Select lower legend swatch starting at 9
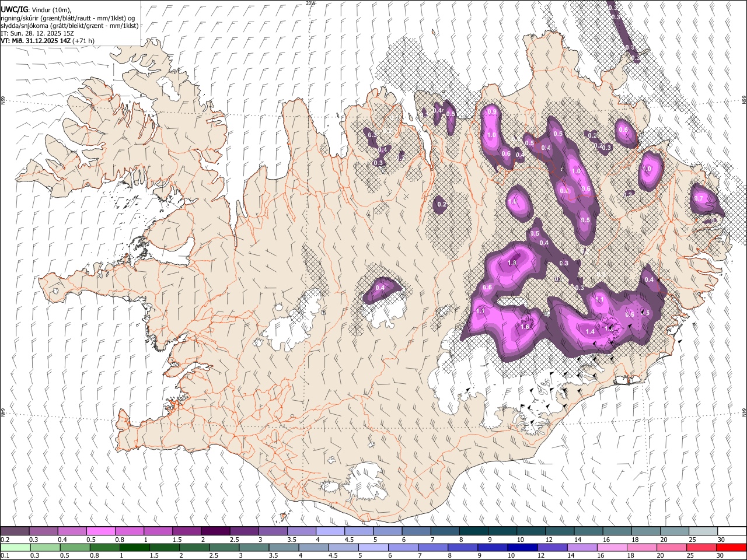Screen dimensions: 747x560 492,548
